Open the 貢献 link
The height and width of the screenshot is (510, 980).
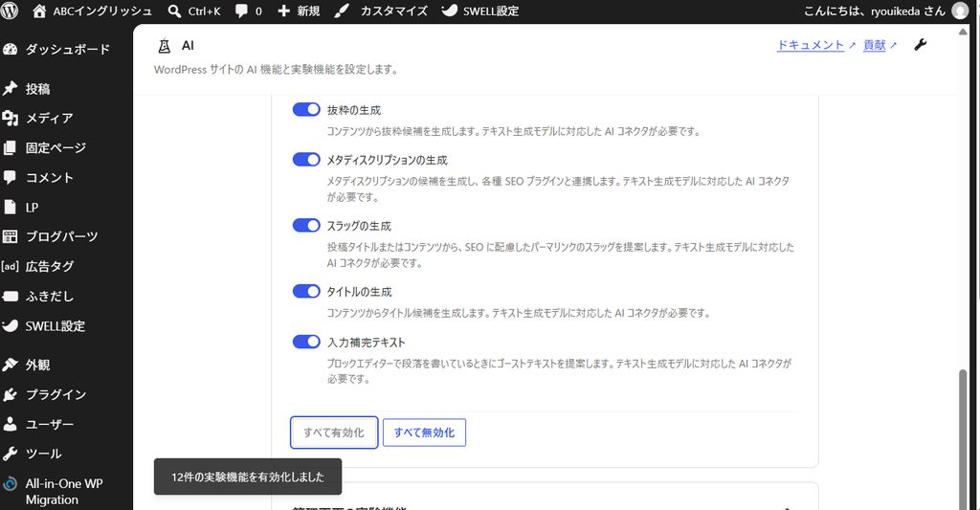pos(875,45)
